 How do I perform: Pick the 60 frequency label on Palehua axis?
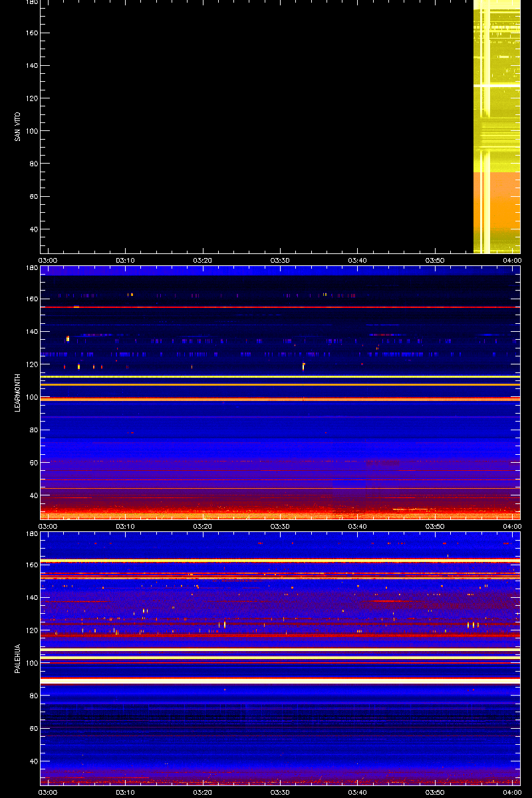(33, 728)
